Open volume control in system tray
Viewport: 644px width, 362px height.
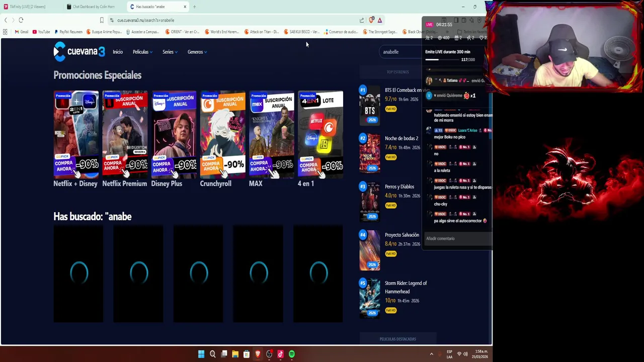click(x=465, y=354)
